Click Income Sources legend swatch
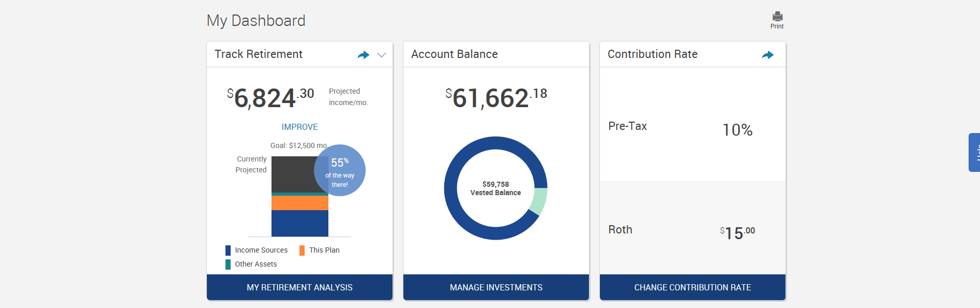 click(228, 251)
